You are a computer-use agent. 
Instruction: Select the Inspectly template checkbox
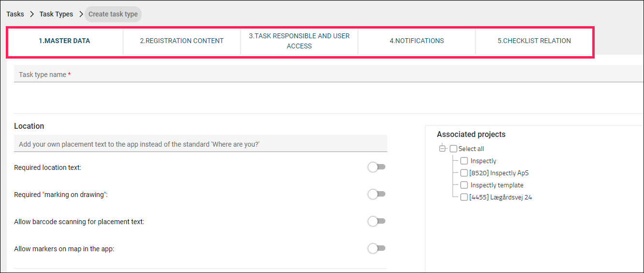(x=464, y=185)
